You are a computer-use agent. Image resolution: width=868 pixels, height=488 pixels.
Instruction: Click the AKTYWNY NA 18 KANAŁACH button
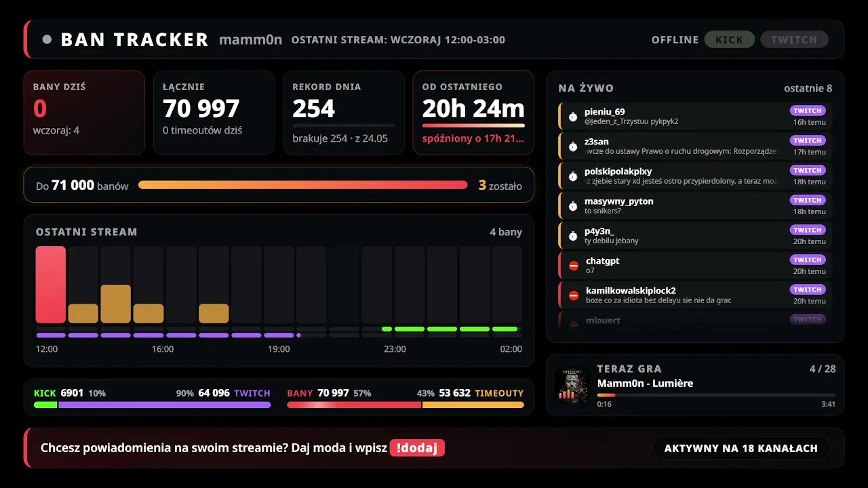[741, 448]
